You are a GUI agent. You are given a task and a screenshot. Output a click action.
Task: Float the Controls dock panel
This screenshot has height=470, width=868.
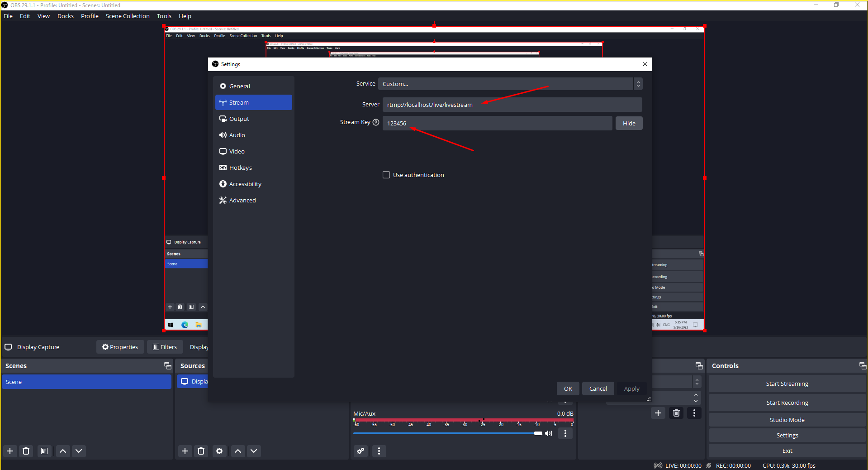click(863, 366)
